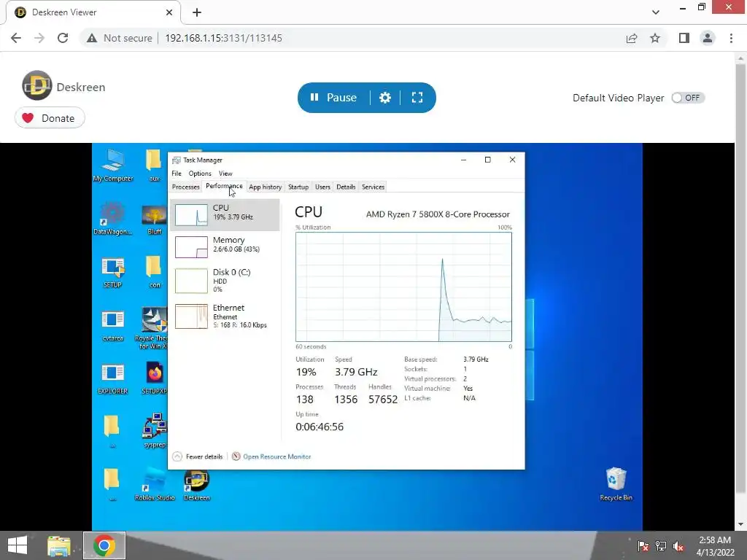This screenshot has width=747, height=560.
Task: Select DataWagon desktop shortcut
Action: click(113, 219)
